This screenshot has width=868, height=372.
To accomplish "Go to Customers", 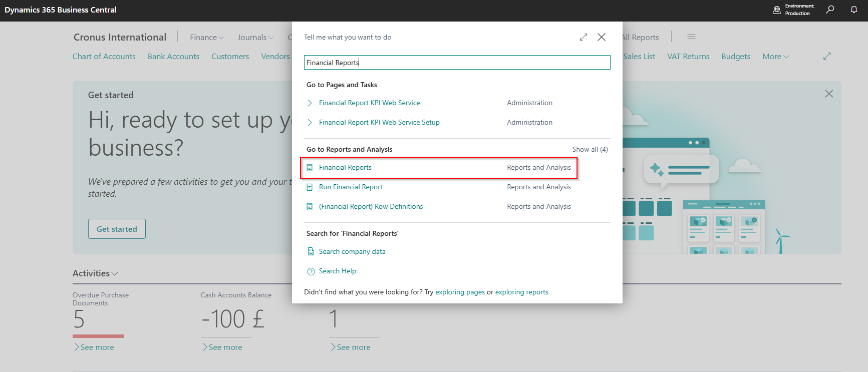I will pos(230,56).
